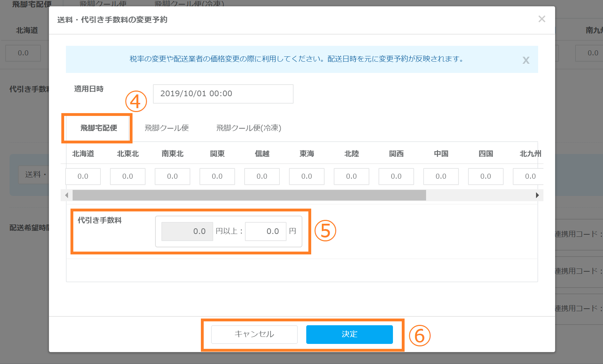The width and height of the screenshot is (603, 364).
Task: Click the 北東北 shipping fee field
Action: pos(128,176)
